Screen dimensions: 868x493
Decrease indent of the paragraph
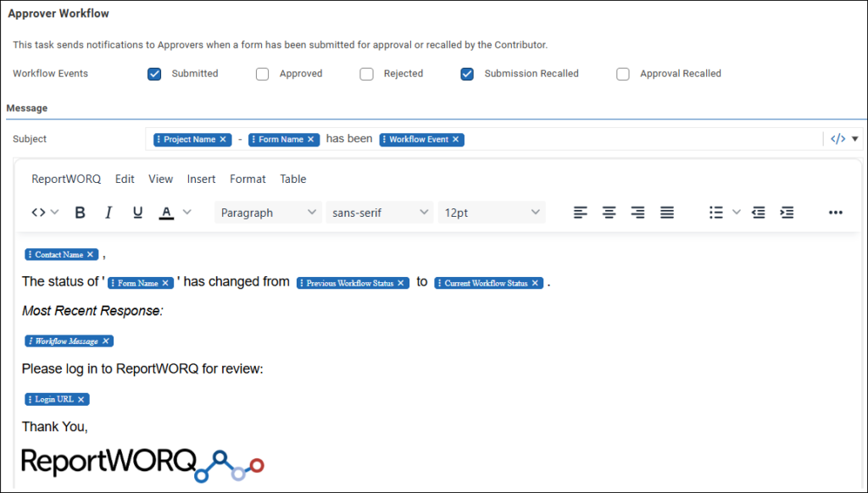coord(759,213)
